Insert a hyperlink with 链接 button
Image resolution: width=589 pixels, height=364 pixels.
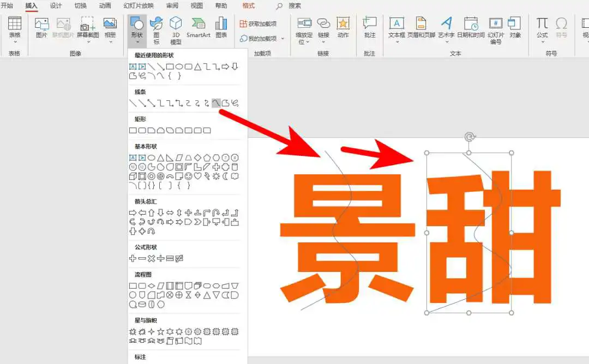coord(323,27)
